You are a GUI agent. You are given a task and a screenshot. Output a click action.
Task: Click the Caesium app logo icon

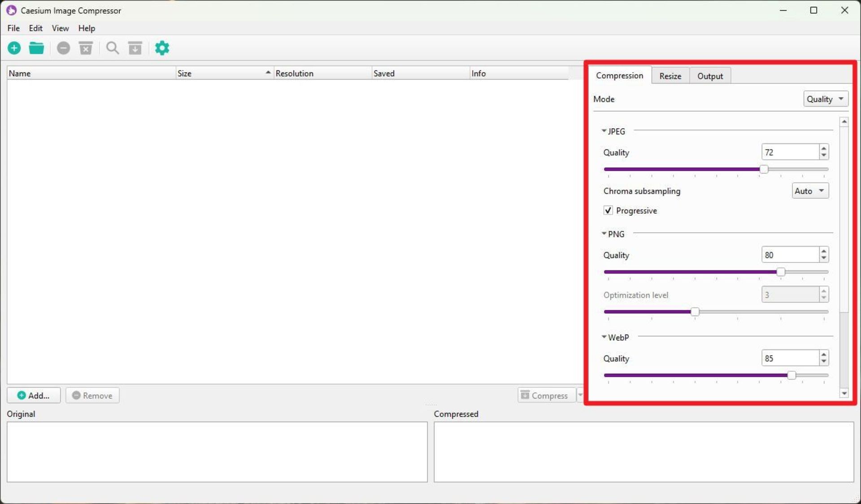11,10
